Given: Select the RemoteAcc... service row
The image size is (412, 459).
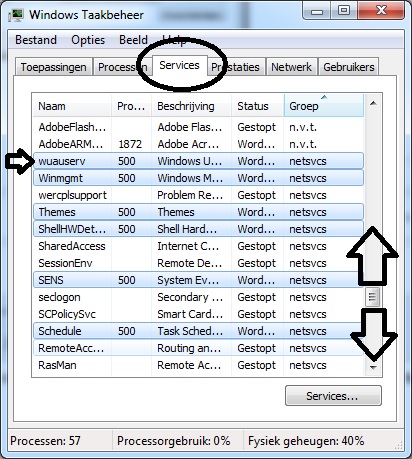Looking at the screenshot, I should tap(198, 348).
